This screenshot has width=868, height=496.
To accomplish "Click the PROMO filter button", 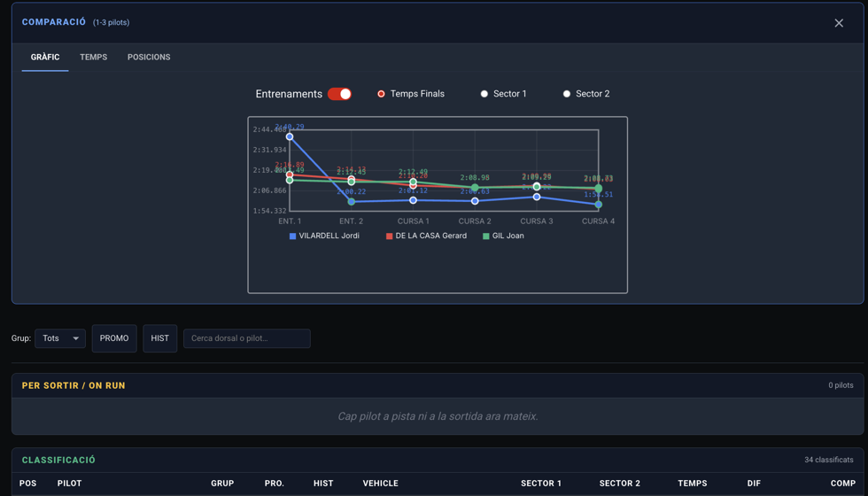I will (x=114, y=338).
